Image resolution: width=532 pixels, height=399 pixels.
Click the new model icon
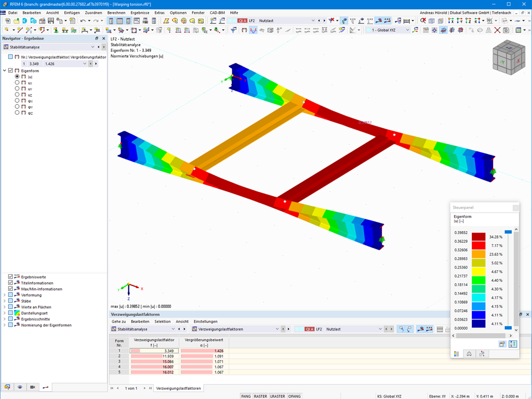click(x=7, y=21)
